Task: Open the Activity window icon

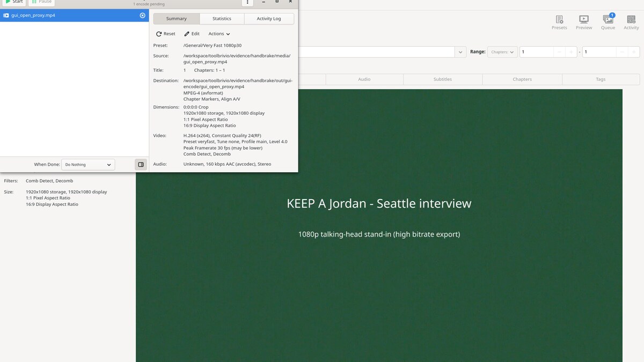Action: (x=631, y=23)
